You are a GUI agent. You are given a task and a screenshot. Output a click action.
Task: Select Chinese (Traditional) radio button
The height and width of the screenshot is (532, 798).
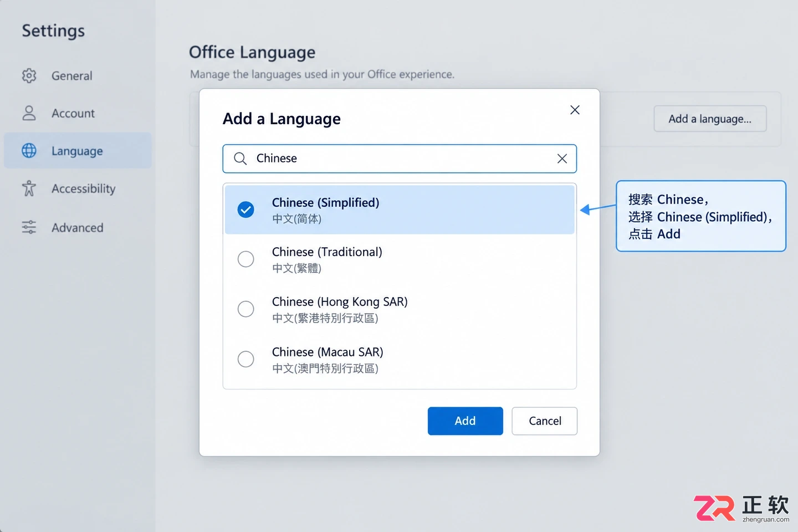[245, 259]
